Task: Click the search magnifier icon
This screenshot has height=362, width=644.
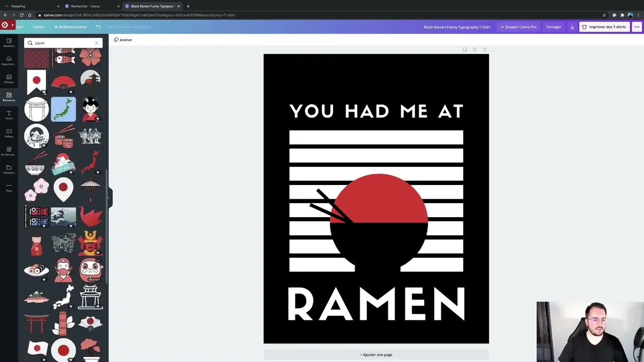Action: [x=30, y=43]
